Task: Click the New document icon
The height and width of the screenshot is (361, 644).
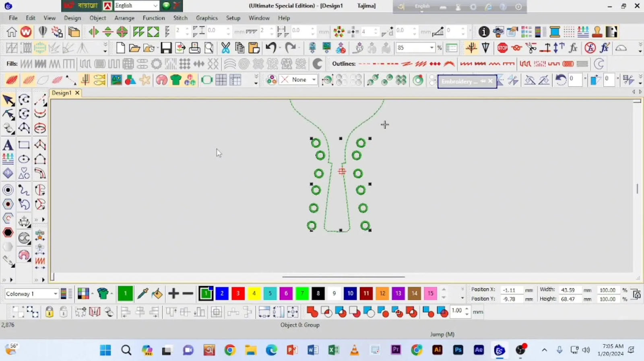Action: coord(120,48)
